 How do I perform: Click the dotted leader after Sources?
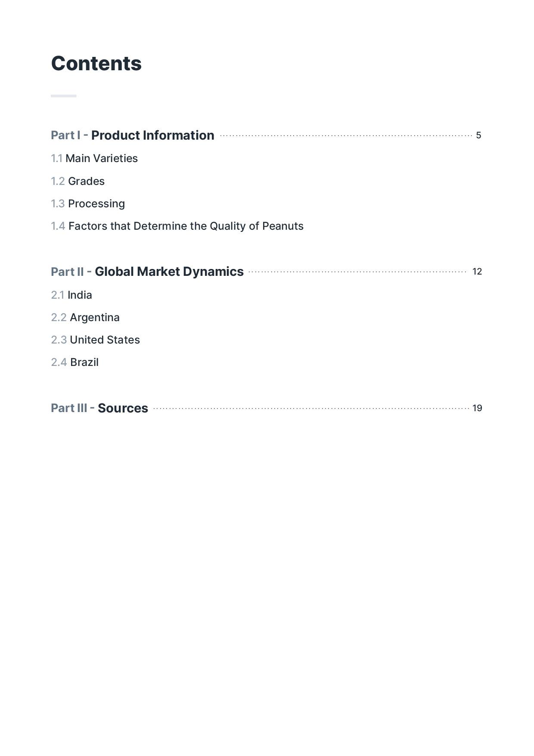click(x=310, y=409)
